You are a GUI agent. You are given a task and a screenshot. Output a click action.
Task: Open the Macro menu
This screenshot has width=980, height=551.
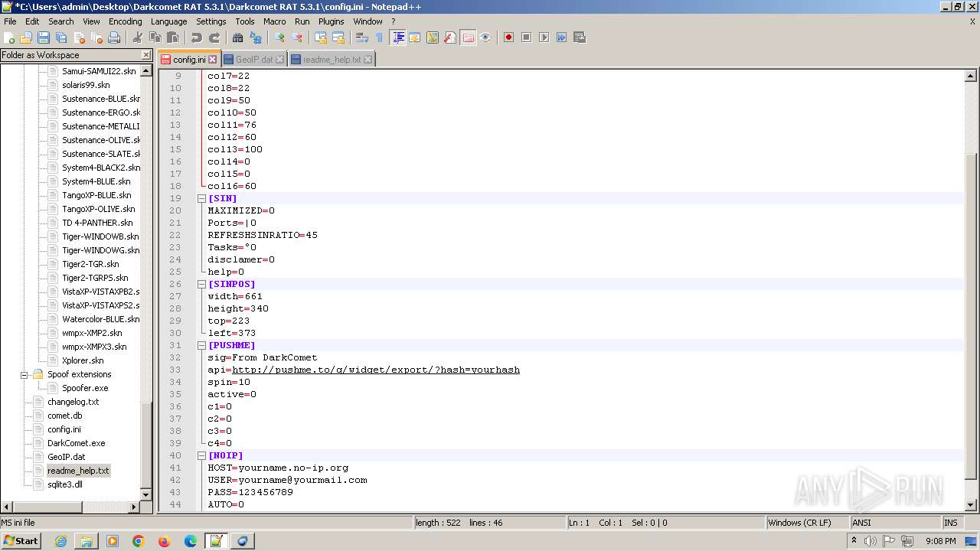point(274,21)
